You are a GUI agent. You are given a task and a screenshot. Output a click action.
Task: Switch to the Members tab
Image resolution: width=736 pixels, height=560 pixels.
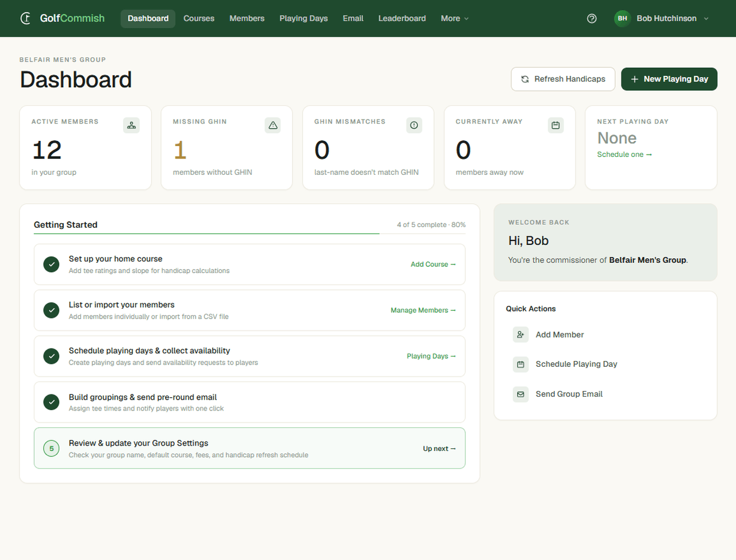(247, 18)
